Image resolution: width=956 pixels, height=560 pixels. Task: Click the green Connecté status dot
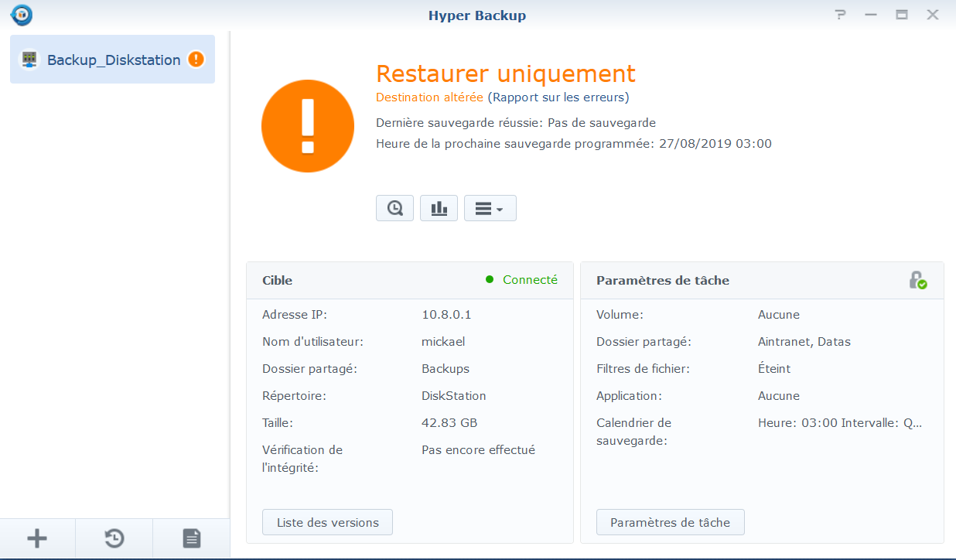coord(490,280)
